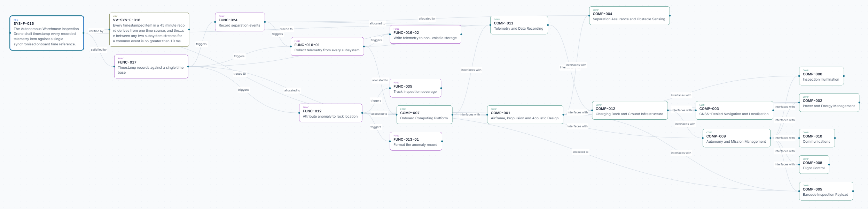Click FUNC-017 Timestamp records node
Image resolution: width=868 pixels, height=209 pixels.
pos(151,67)
